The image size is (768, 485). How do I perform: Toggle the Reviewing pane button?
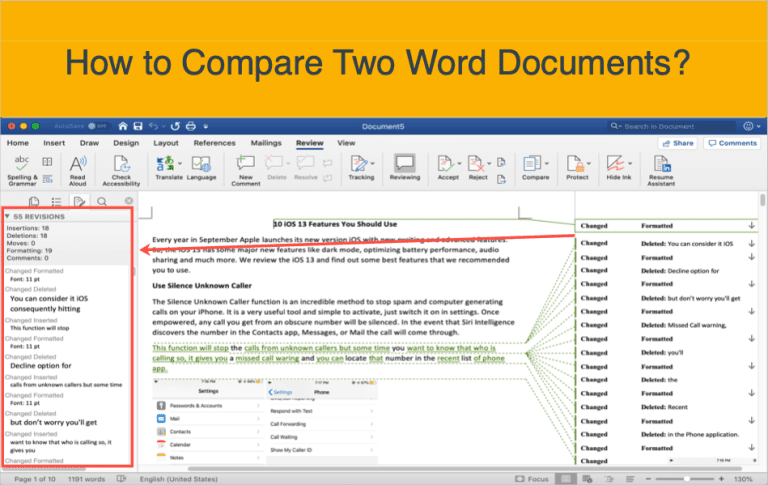pyautogui.click(x=405, y=168)
